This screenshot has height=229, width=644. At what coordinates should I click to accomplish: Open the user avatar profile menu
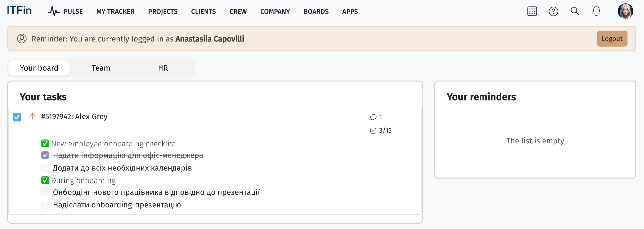pos(625,11)
